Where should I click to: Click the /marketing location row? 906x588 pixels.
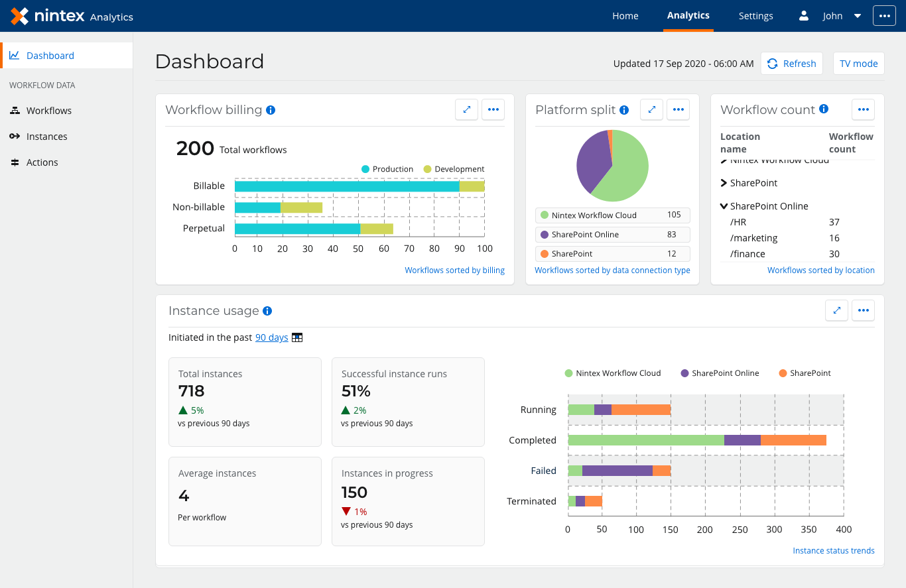[797, 238]
